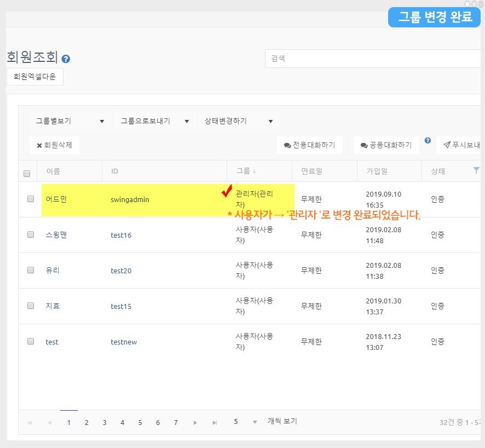
Task: Click the 검색 search input field
Action: 372,59
